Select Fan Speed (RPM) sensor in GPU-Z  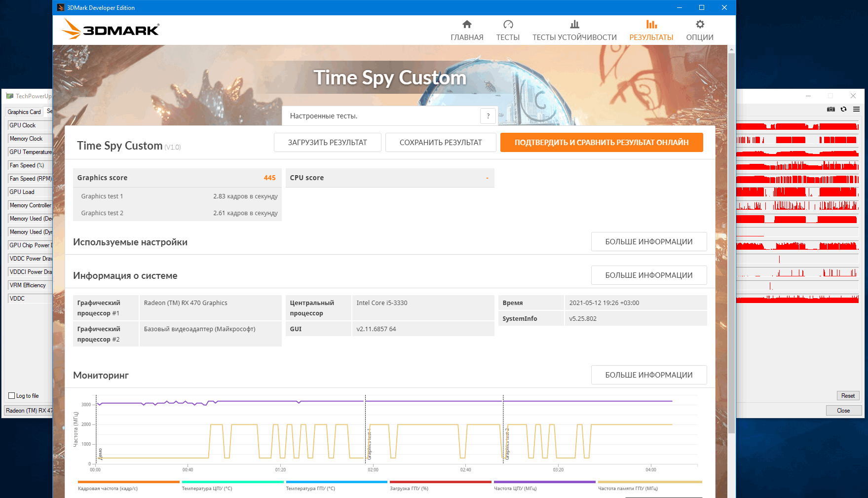[30, 179]
